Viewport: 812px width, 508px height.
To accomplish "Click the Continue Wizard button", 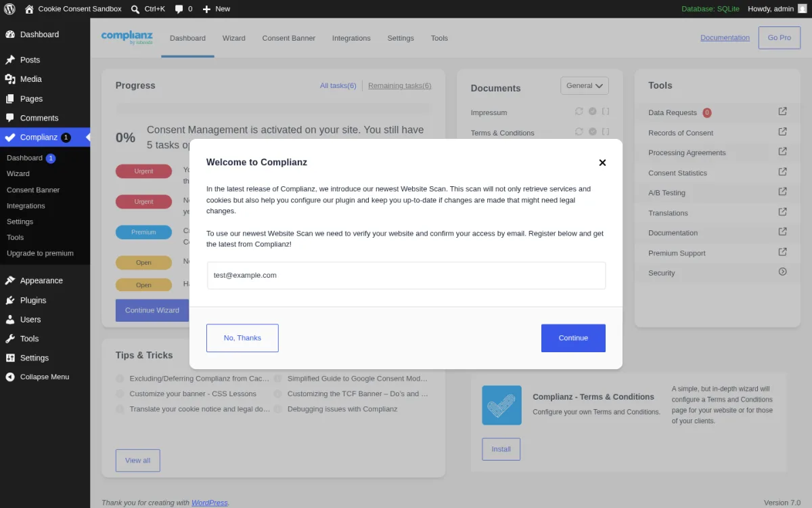I will coord(152,310).
